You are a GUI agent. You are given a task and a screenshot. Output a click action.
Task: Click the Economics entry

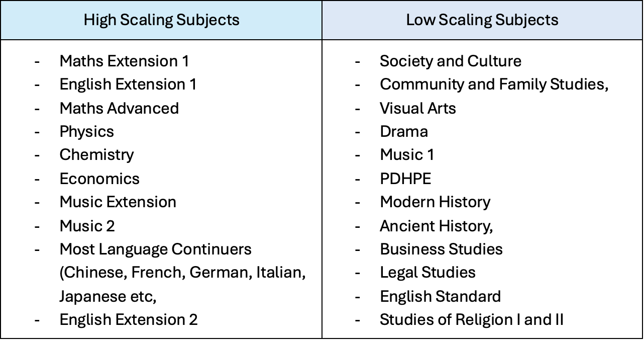(99, 179)
